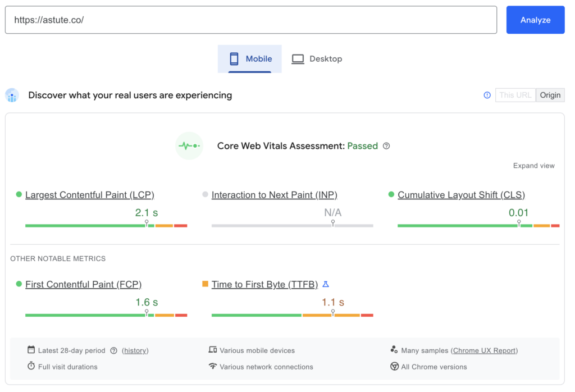Image resolution: width=575 pixels, height=392 pixels.
Task: Click the mobile phone icon
Action: coord(234,58)
